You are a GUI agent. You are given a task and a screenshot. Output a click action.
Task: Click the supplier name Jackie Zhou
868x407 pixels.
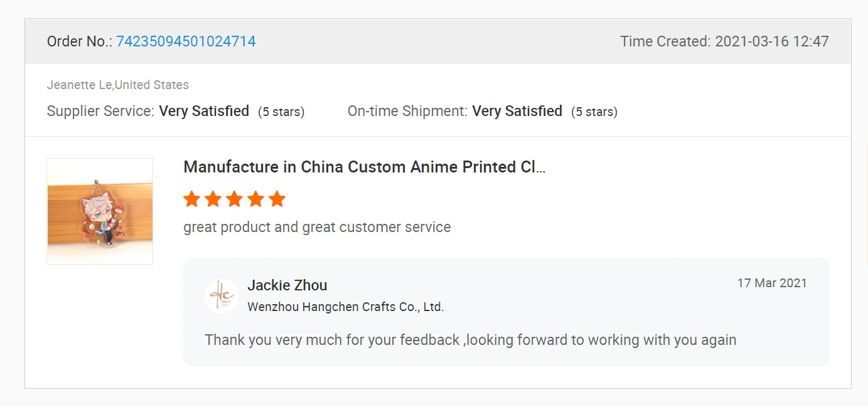pos(287,285)
